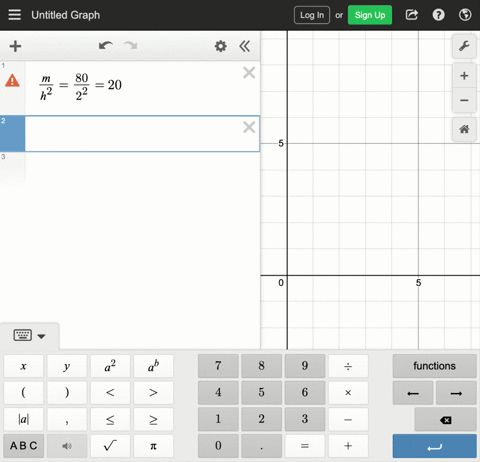Viewport: 480px width, 462px height.
Task: Add a new item with plus icon
Action: coord(15,46)
